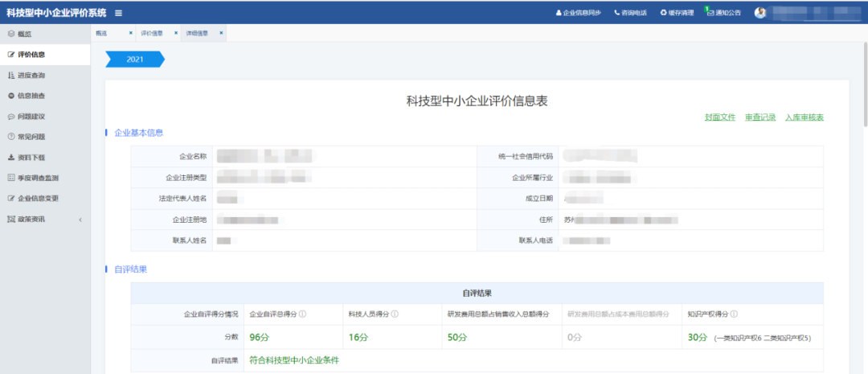Close the 评价信息 tab
This screenshot has height=374, width=868.
click(176, 33)
